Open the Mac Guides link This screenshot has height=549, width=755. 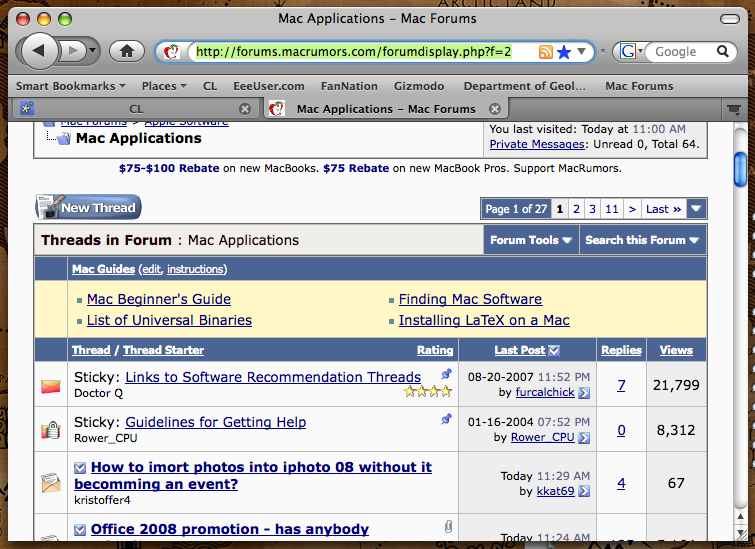104,269
